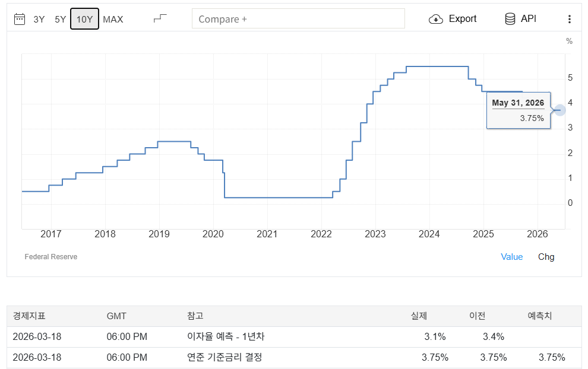Click the 예측치 column header
The width and height of the screenshot is (588, 369).
pos(540,316)
